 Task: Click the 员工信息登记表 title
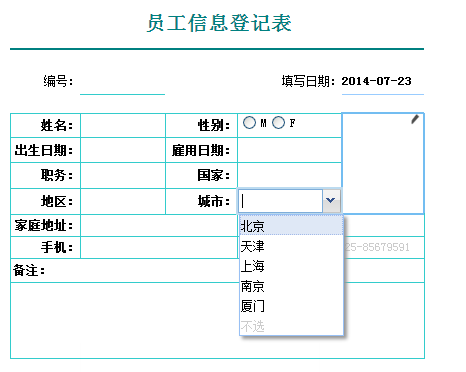point(219,23)
